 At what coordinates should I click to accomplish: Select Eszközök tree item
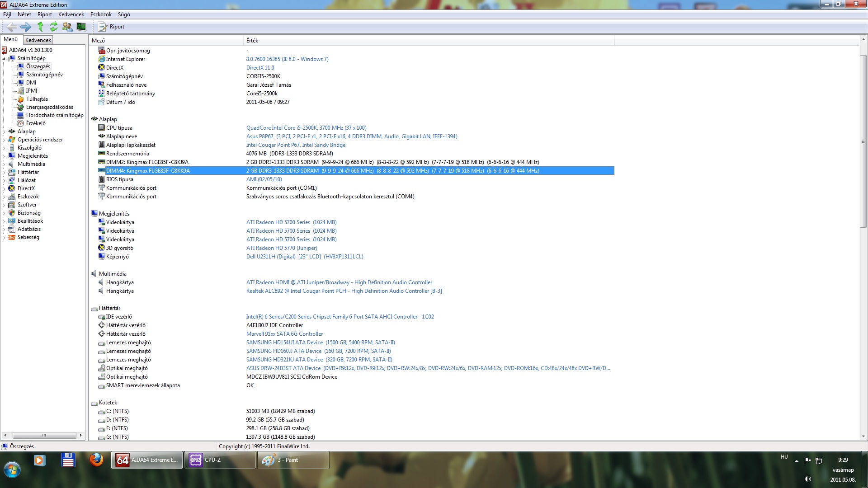point(28,197)
